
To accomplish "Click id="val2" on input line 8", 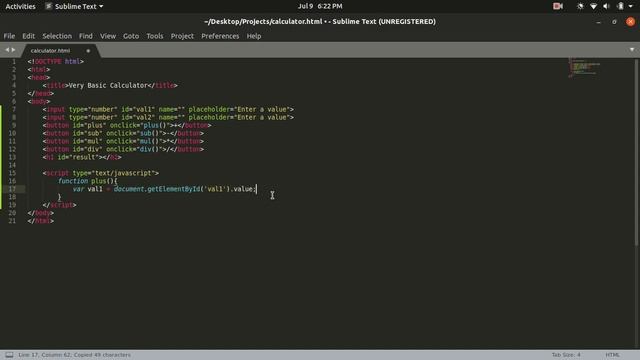I will click(138, 117).
